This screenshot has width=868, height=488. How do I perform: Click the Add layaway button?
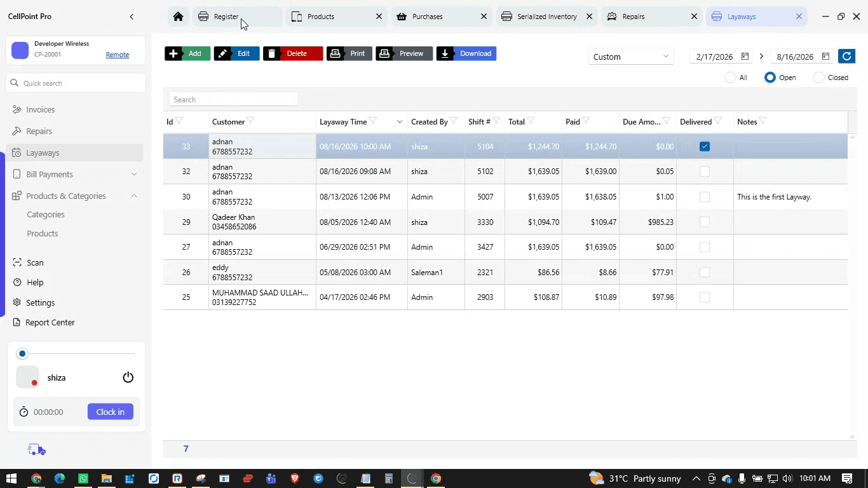coord(187,53)
